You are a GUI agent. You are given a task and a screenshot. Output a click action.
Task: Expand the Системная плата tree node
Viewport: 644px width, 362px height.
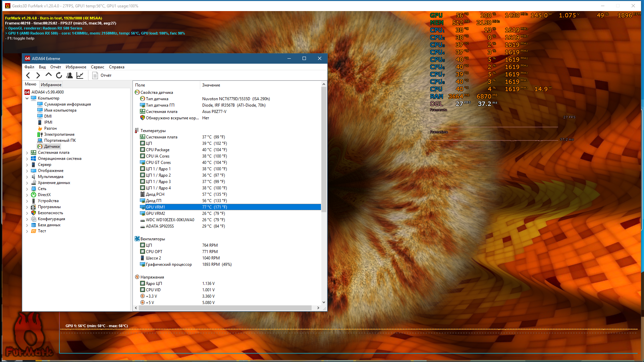coord(27,153)
